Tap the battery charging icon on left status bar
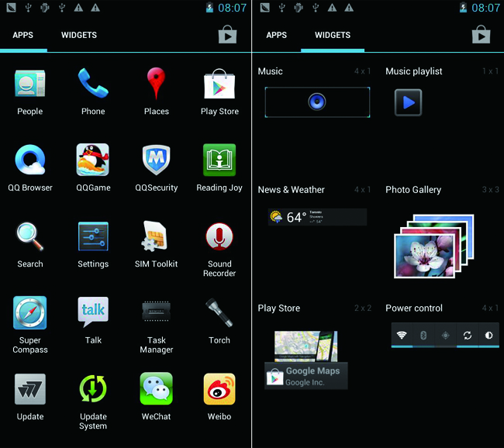 [x=209, y=8]
